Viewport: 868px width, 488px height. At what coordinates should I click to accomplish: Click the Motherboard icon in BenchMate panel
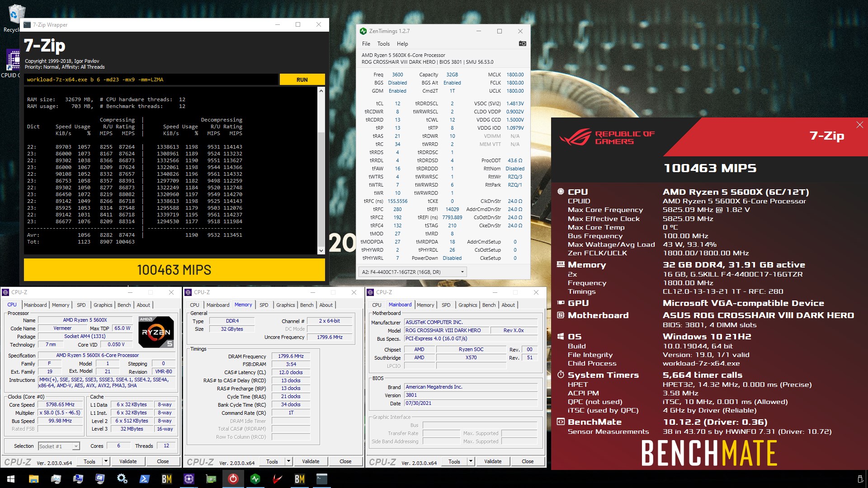[x=561, y=315]
